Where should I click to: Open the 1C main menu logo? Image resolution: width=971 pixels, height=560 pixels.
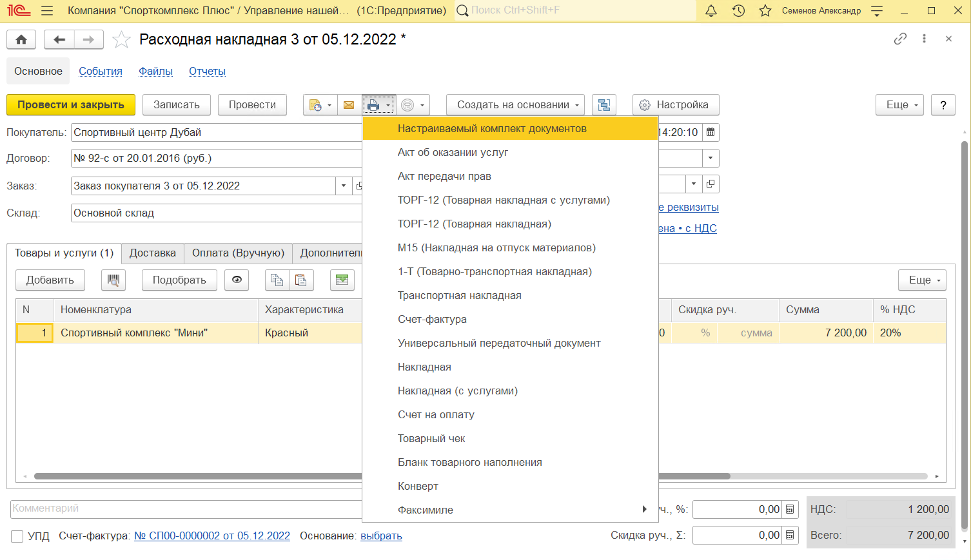(x=19, y=11)
